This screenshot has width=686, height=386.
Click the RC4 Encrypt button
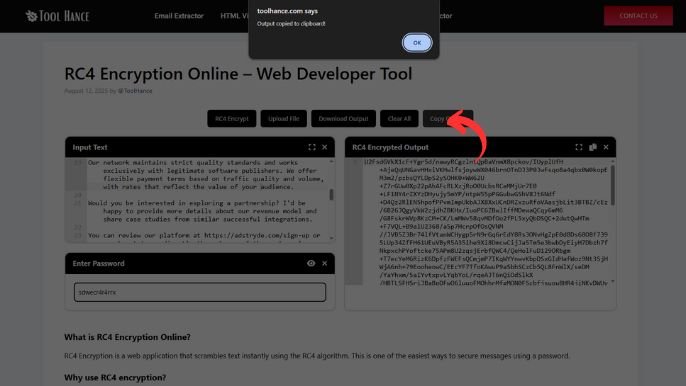coord(231,119)
